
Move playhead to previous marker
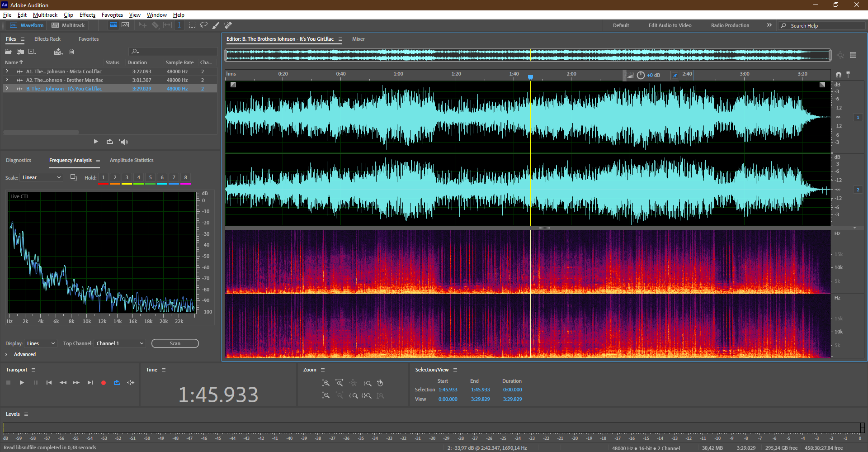pos(49,383)
